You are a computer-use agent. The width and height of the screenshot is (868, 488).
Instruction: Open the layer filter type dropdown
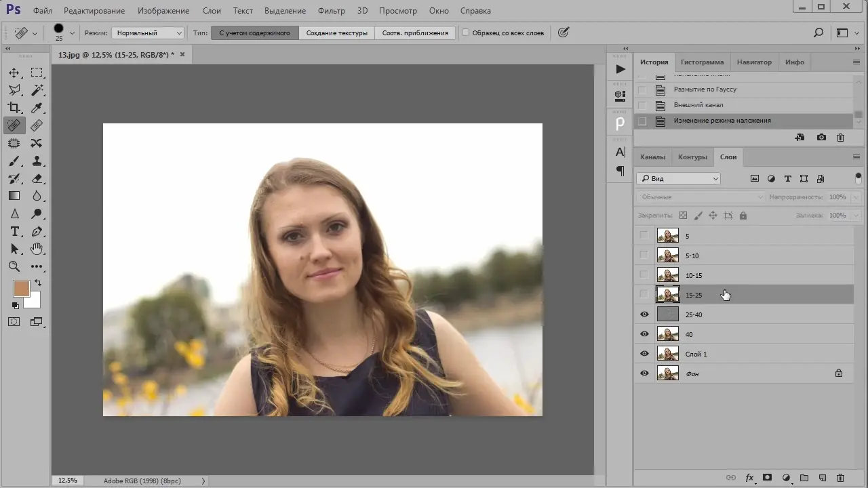678,179
